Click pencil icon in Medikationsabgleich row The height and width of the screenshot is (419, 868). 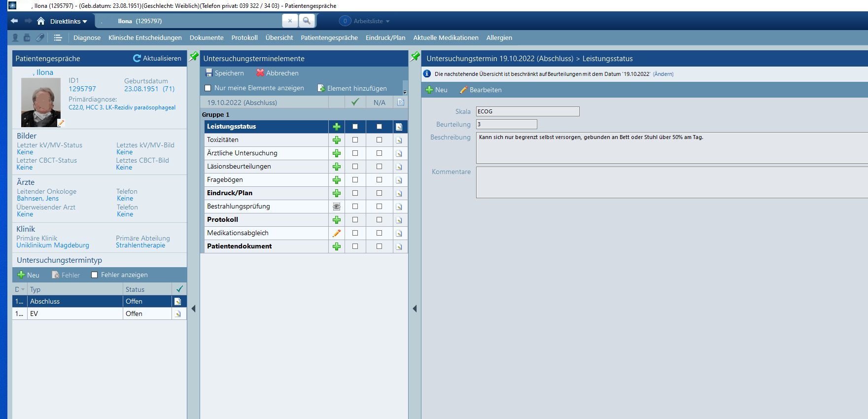point(337,233)
